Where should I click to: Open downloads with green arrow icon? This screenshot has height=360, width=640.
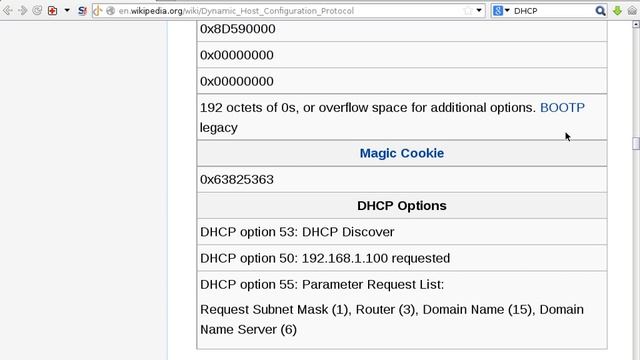tap(617, 11)
